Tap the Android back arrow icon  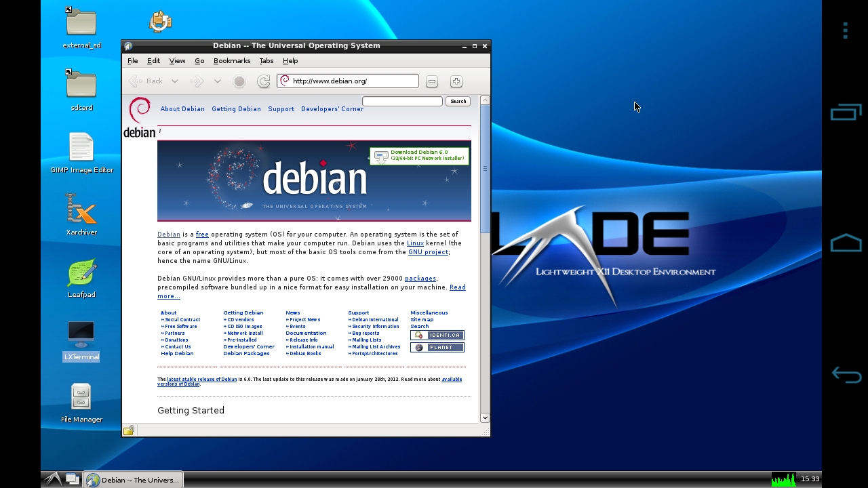coord(846,375)
